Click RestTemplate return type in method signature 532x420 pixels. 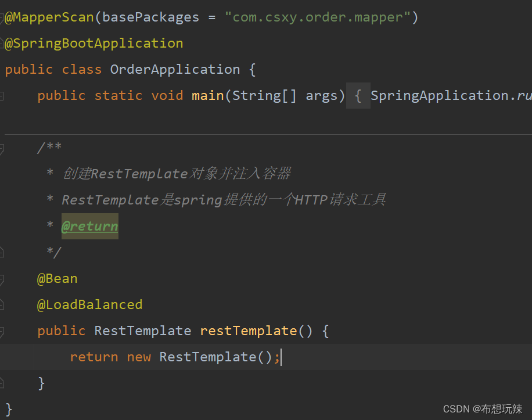click(142, 331)
